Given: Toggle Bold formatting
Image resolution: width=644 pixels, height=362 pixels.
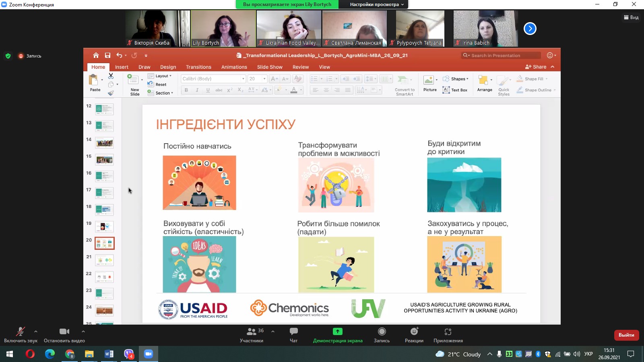Looking at the screenshot, I should coord(186,90).
